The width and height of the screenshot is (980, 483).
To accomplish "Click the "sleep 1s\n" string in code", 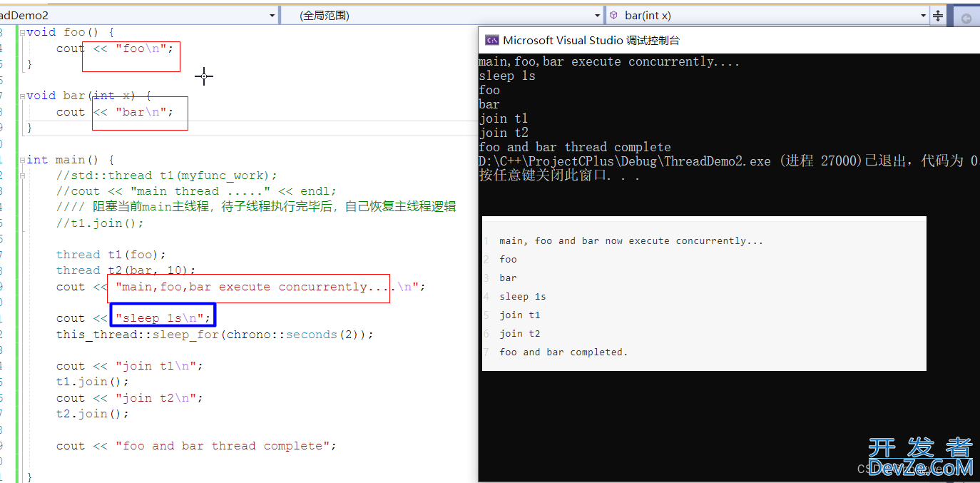I will click(163, 318).
